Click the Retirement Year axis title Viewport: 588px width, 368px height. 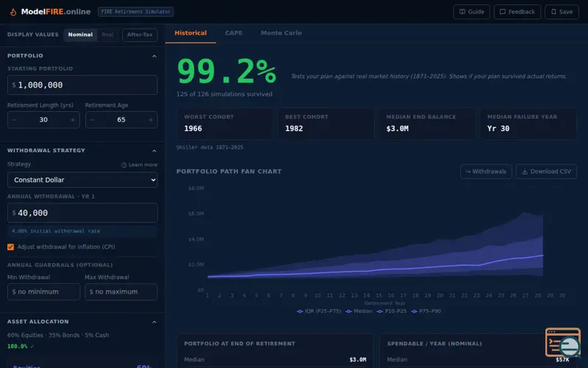click(384, 303)
